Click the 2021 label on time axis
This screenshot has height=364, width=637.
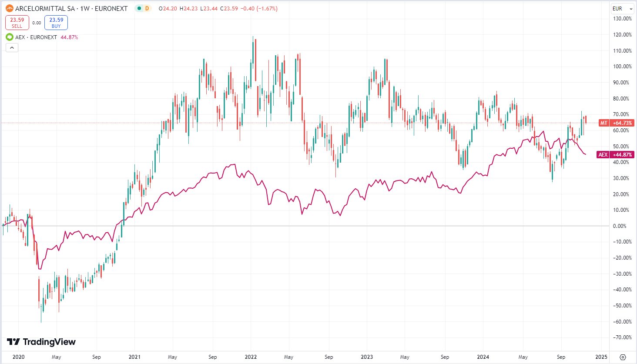(x=134, y=357)
